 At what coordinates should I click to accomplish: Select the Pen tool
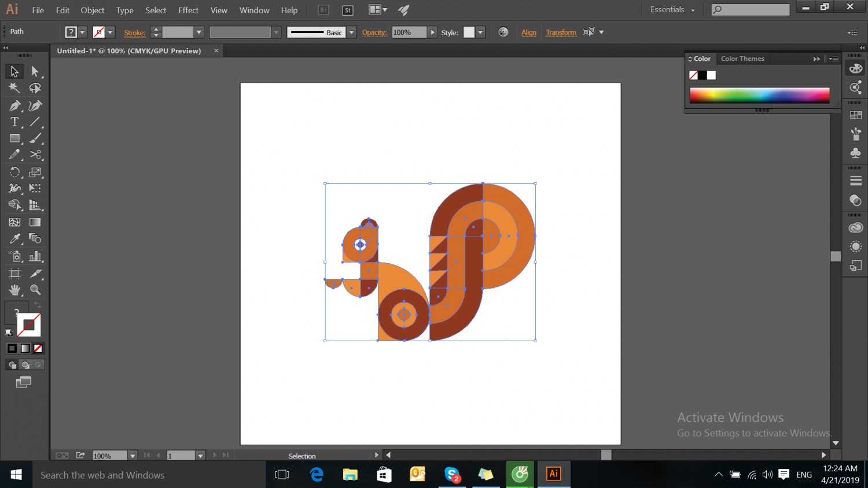14,105
